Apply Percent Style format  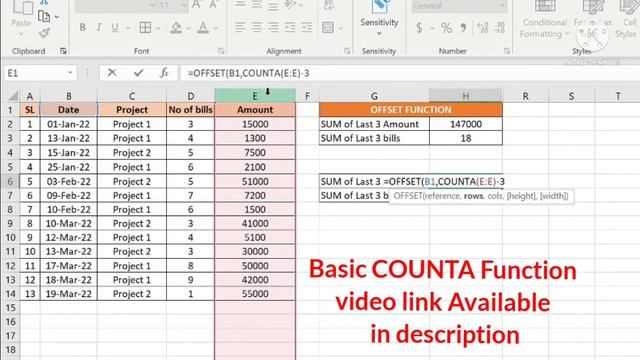[447, 28]
